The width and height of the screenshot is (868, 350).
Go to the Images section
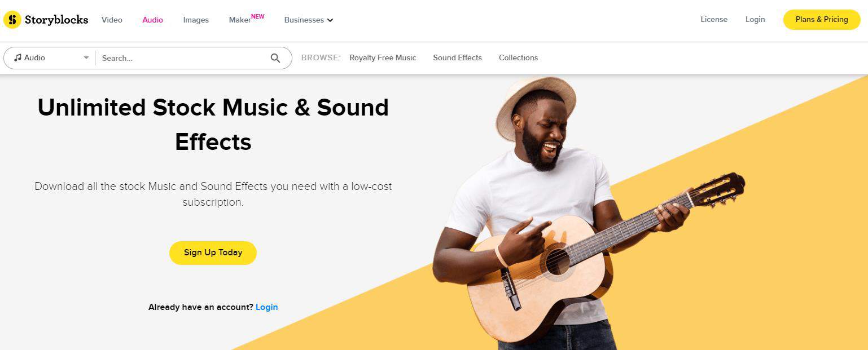pyautogui.click(x=196, y=20)
